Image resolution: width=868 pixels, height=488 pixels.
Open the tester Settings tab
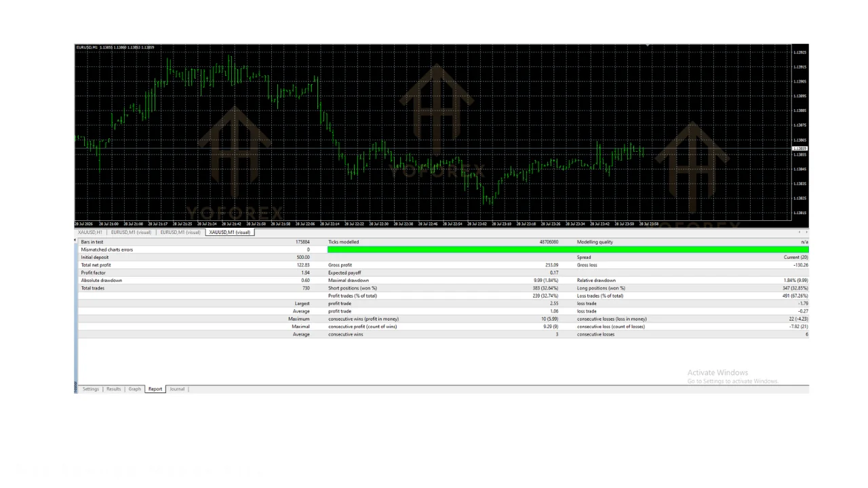point(91,389)
